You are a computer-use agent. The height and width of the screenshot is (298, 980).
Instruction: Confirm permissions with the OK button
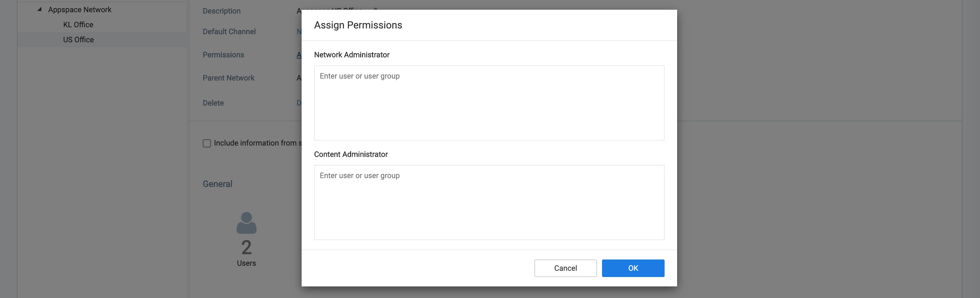pyautogui.click(x=633, y=268)
